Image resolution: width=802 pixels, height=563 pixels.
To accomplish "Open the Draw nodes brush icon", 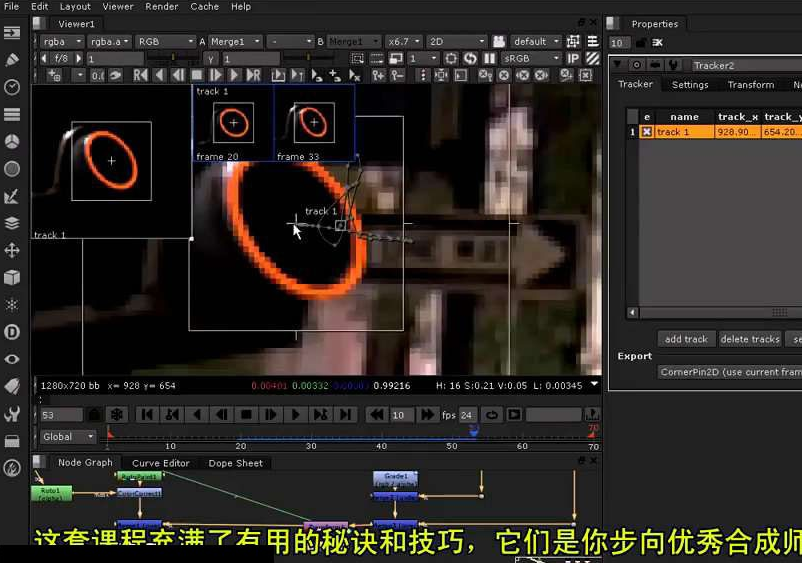I will [x=12, y=60].
